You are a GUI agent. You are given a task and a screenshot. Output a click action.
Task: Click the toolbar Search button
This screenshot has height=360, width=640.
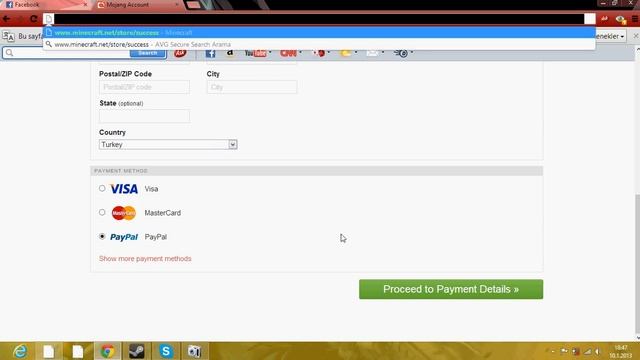coord(148,53)
